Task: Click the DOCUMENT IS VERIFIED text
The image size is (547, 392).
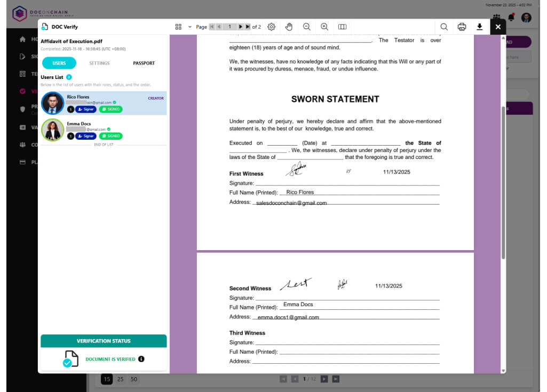Action: click(x=110, y=359)
